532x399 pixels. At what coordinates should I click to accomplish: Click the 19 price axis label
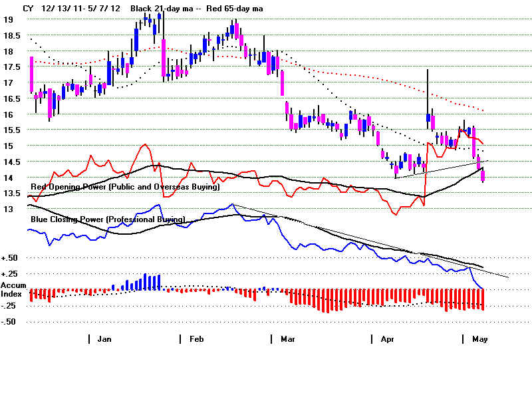pos(9,20)
